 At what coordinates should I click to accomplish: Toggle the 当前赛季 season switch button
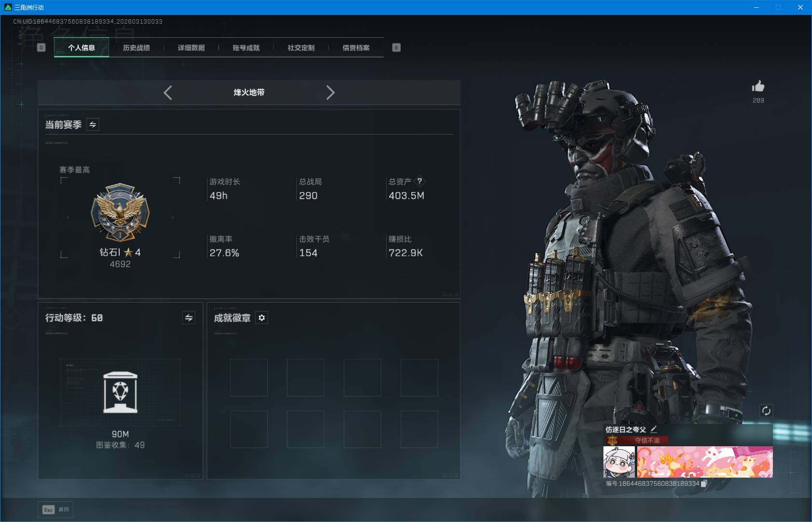[93, 124]
